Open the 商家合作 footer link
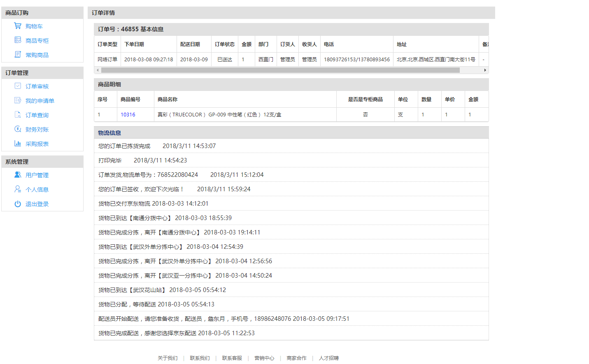Image resolution: width=589 pixels, height=364 pixels. point(296,358)
